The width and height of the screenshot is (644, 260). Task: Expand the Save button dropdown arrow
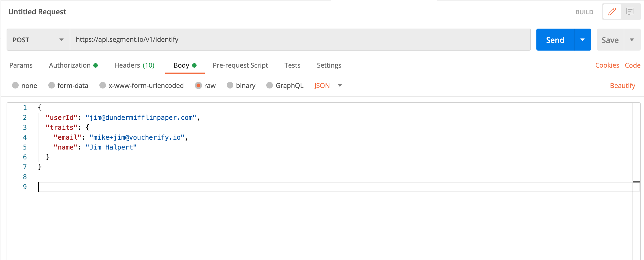tap(632, 40)
